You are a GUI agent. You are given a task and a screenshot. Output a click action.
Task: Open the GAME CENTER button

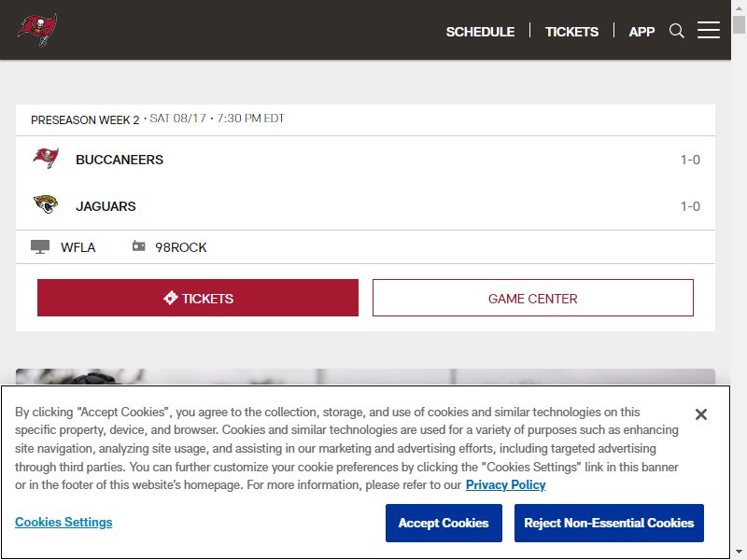[532, 298]
